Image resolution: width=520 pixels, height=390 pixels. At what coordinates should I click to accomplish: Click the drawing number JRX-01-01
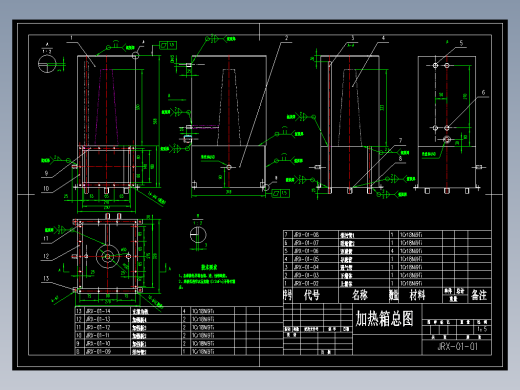coord(457,347)
